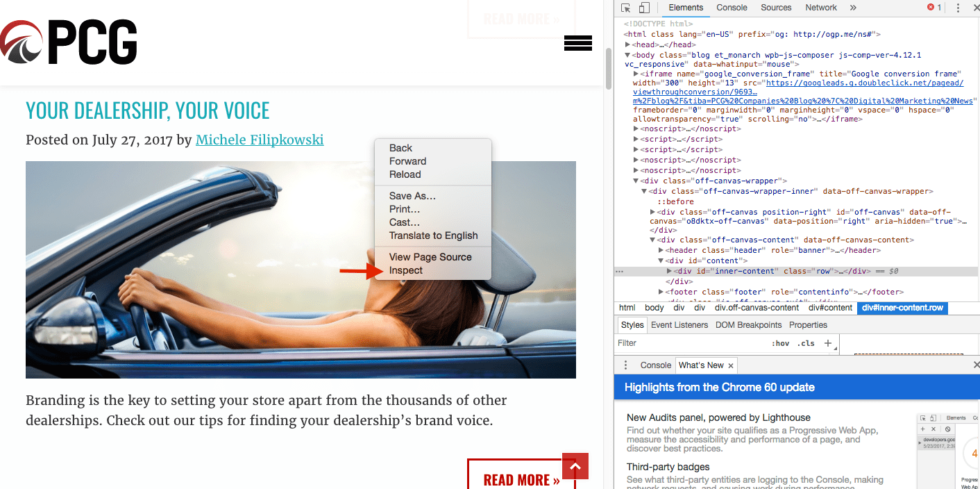Expand the footer.footer element node

[x=661, y=292]
